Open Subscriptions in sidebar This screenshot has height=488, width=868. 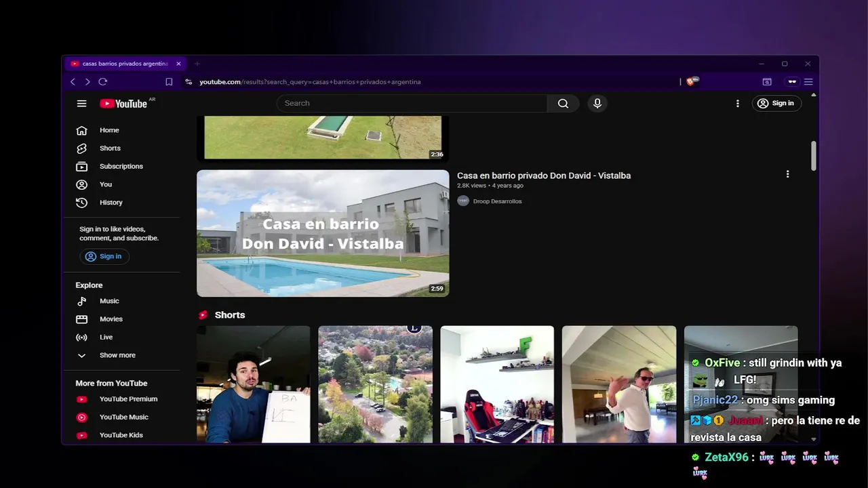pyautogui.click(x=121, y=166)
